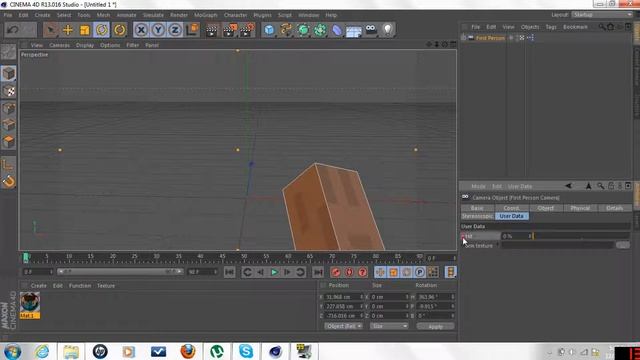The image size is (640, 360).
Task: Click the Apply coordinates button
Action: click(435, 326)
